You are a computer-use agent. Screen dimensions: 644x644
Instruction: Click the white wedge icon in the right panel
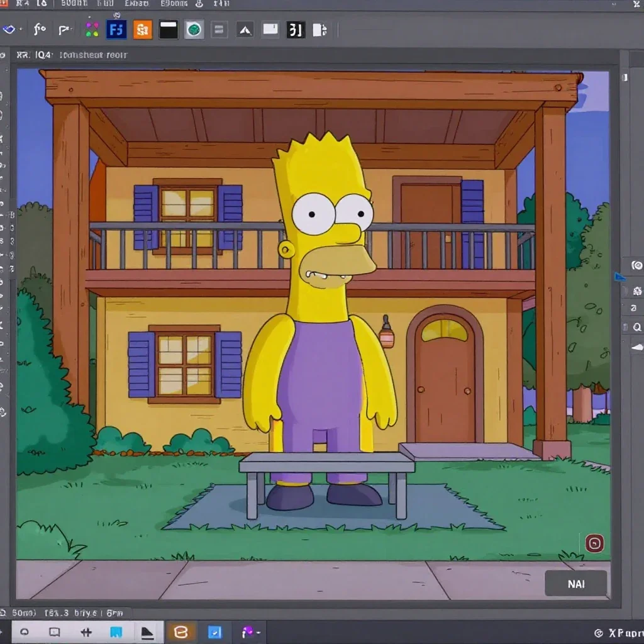(637, 347)
